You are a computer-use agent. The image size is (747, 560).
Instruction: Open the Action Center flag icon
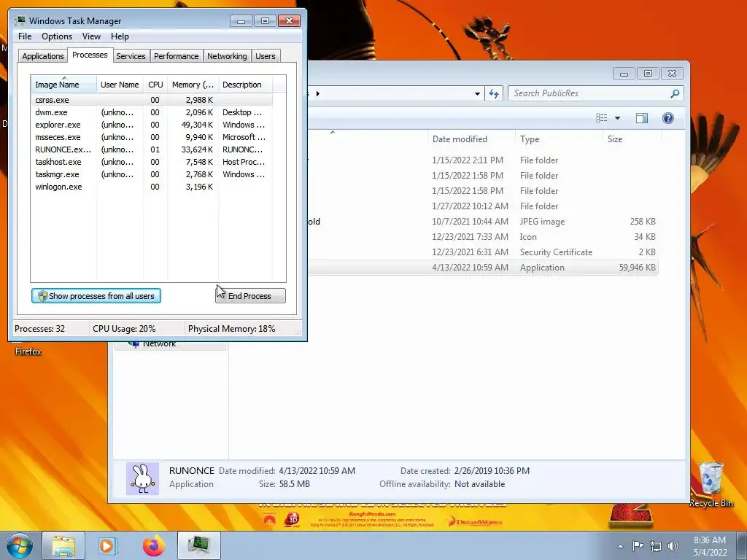[x=638, y=545]
